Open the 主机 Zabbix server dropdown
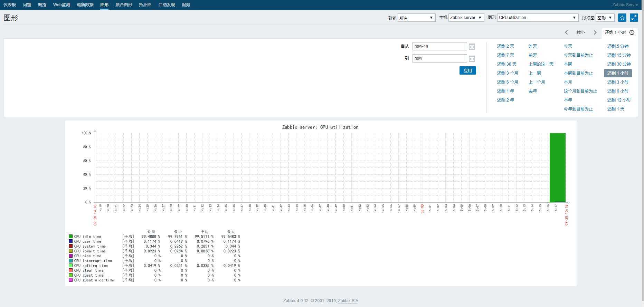644x307 pixels. (466, 18)
